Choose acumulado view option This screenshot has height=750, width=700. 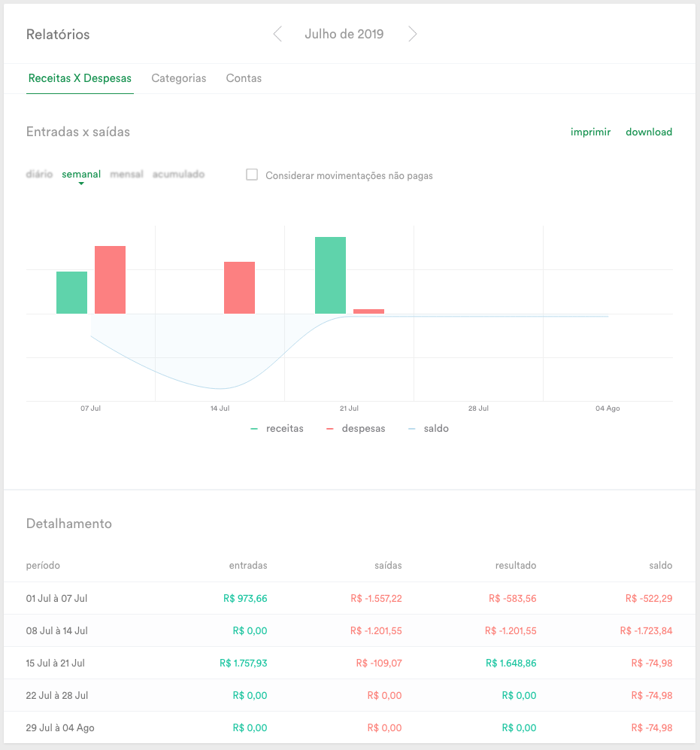point(178,174)
